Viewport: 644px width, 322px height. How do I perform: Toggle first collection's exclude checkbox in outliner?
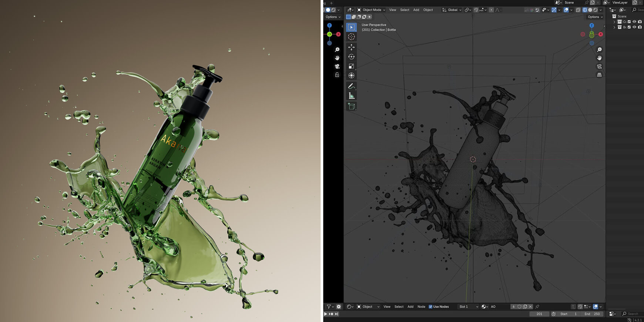tap(629, 22)
